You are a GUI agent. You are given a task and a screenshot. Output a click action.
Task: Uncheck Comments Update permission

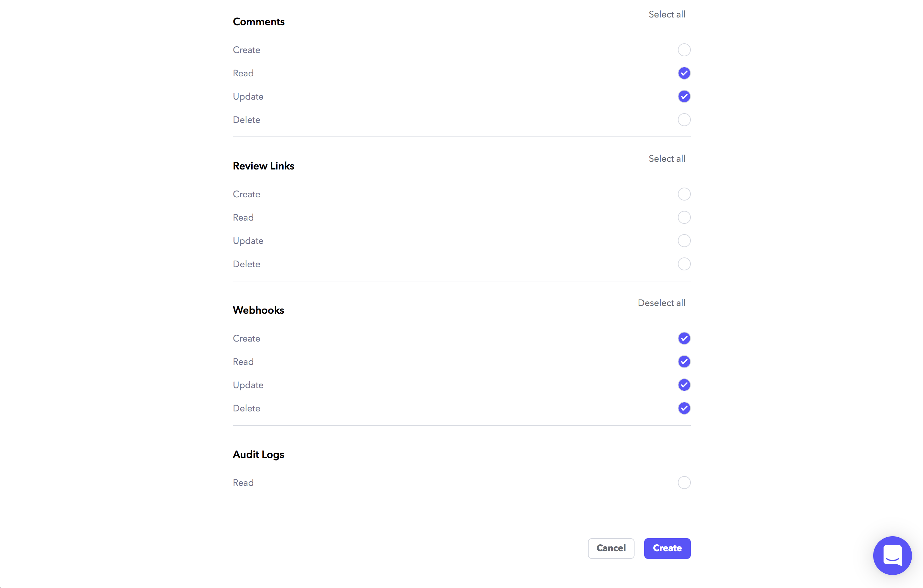pyautogui.click(x=684, y=97)
